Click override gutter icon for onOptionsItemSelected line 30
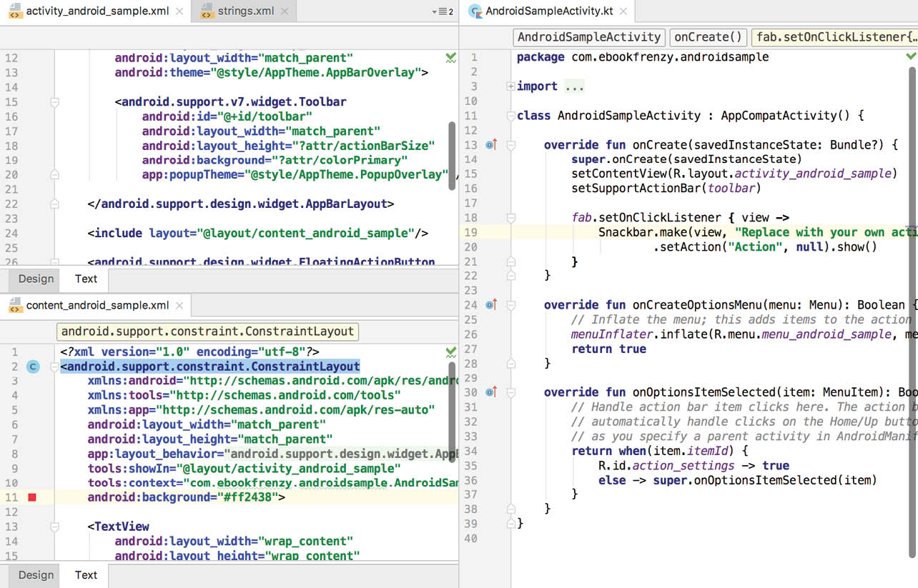Viewport: 918px width, 588px height. (490, 392)
